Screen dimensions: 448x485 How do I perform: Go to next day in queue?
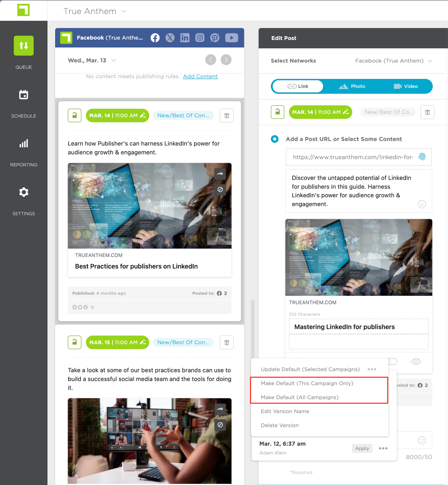[x=226, y=60]
